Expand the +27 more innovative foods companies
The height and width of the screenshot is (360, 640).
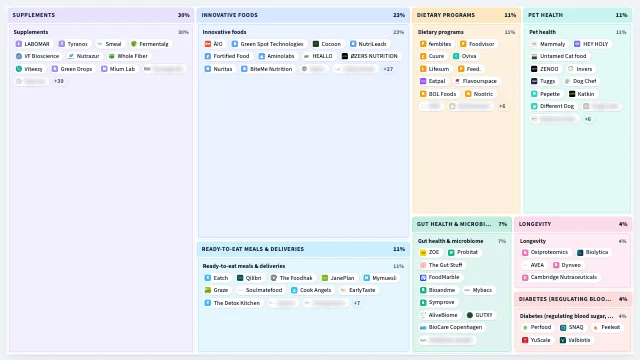(388, 69)
